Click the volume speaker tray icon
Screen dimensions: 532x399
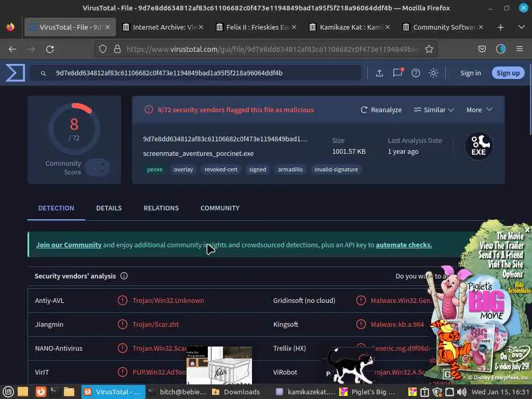pos(461,392)
